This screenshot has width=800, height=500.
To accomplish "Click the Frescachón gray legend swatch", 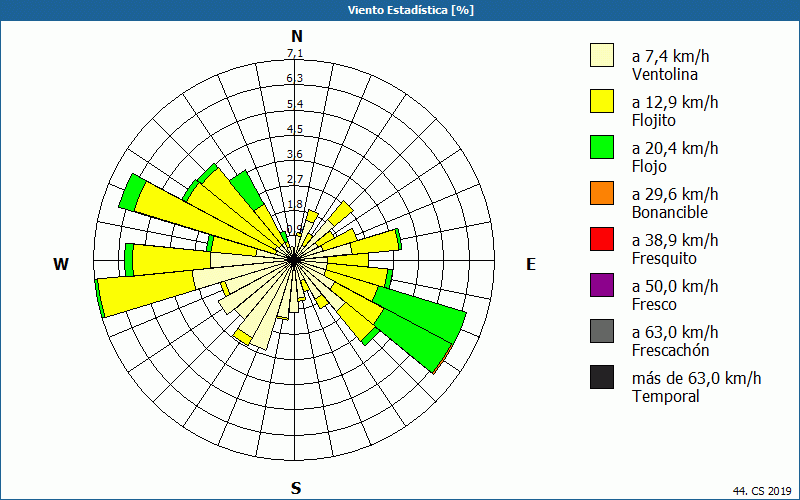I will 602,331.
